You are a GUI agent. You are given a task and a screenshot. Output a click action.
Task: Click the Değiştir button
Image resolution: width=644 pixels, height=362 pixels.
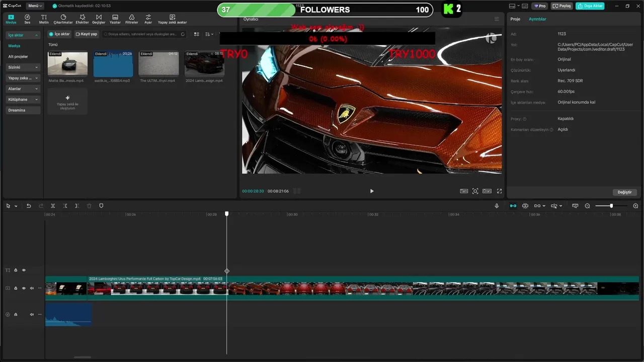[624, 192]
